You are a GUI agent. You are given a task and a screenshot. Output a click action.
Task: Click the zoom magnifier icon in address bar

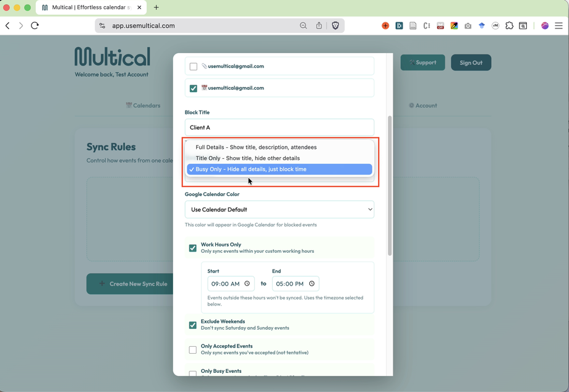coord(304,26)
